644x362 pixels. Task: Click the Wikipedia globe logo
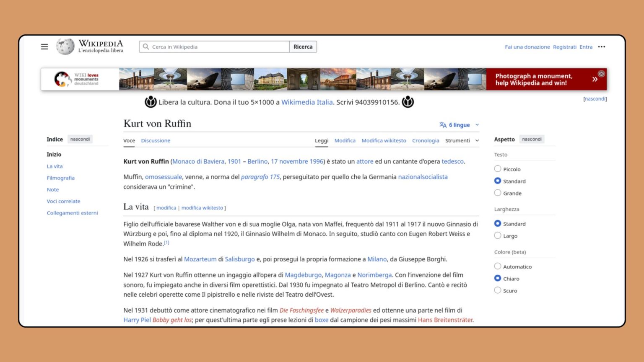[65, 47]
